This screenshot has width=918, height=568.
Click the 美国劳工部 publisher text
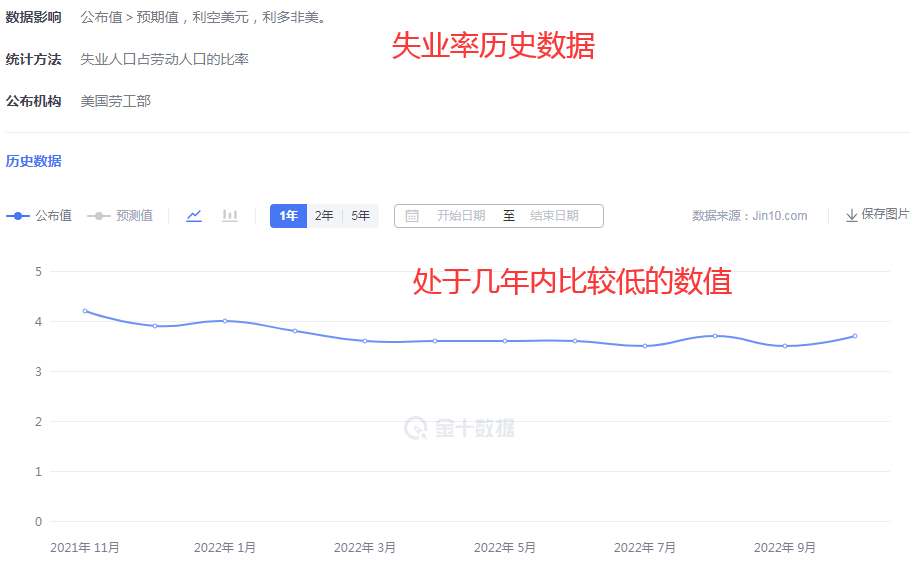pyautogui.click(x=115, y=101)
